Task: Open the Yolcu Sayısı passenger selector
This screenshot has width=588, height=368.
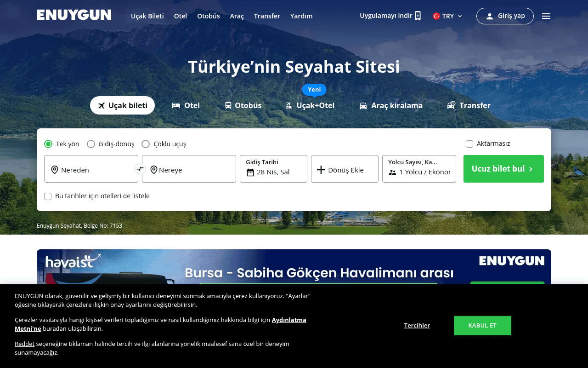Action: pyautogui.click(x=419, y=169)
